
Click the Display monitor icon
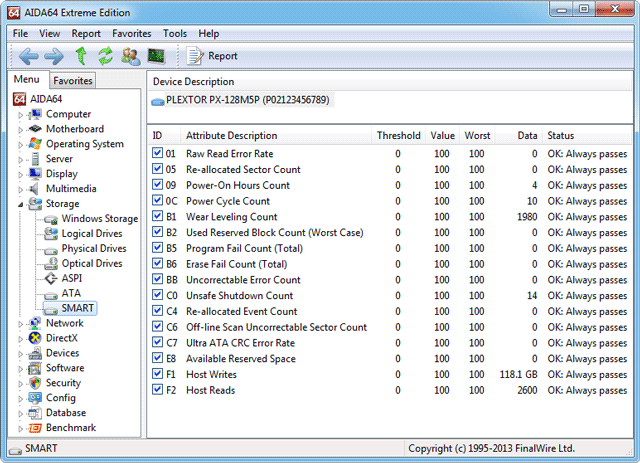tap(35, 174)
